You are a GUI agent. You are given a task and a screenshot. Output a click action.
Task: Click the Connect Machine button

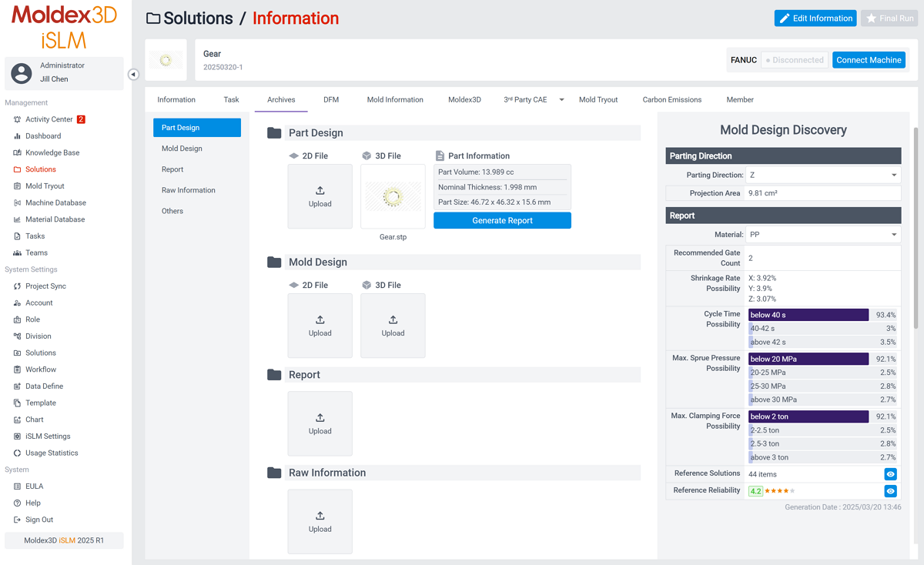[869, 60]
